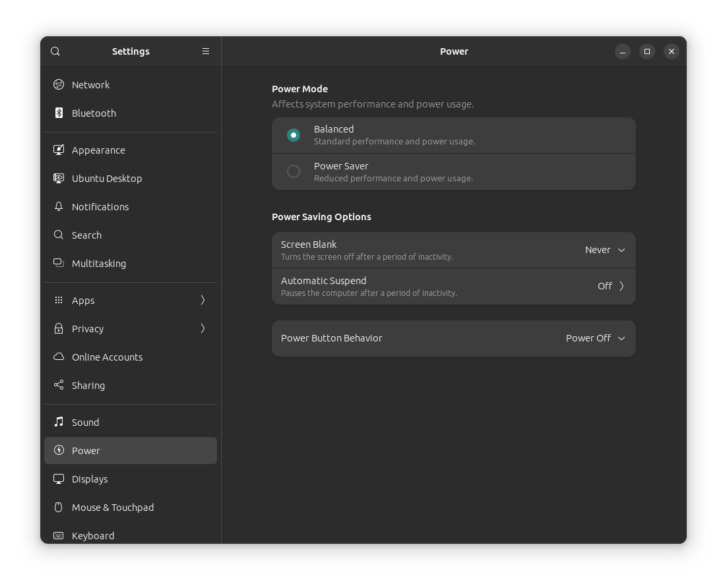Click the Online Accounts cloud icon
This screenshot has width=727, height=588.
click(59, 357)
